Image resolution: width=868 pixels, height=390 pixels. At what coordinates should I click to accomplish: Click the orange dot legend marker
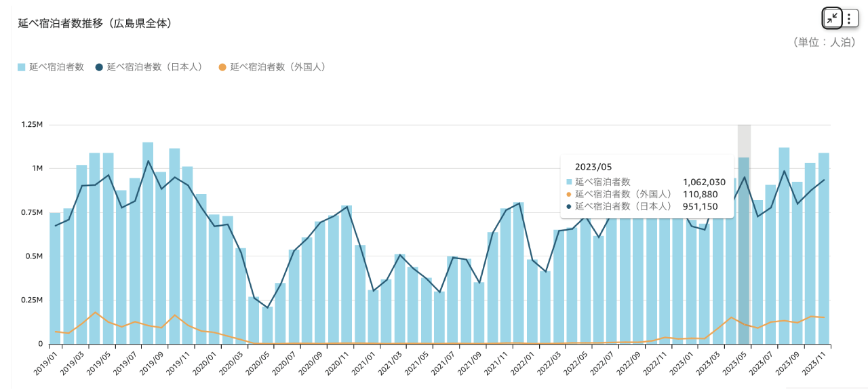click(x=222, y=67)
